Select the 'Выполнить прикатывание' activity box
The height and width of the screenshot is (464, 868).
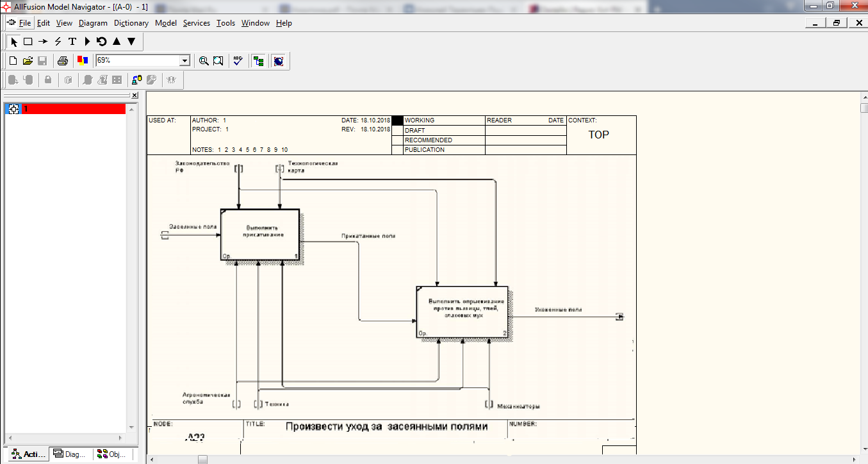[x=260, y=234]
